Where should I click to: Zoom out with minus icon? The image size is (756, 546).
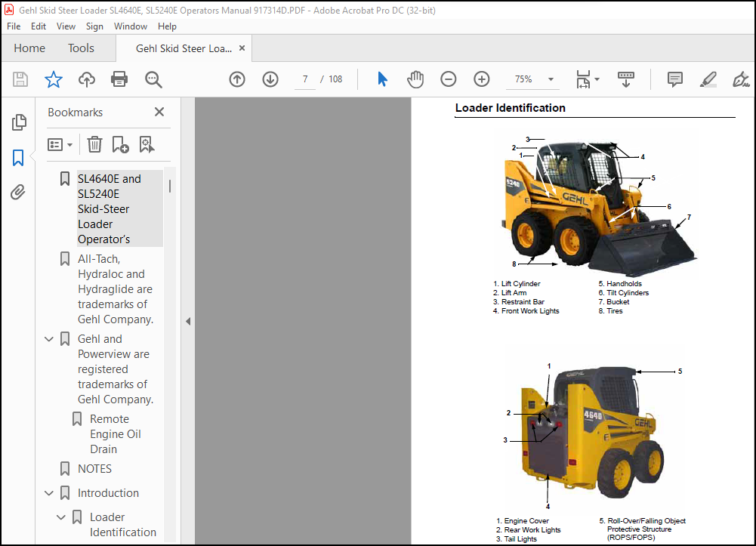[x=449, y=79]
